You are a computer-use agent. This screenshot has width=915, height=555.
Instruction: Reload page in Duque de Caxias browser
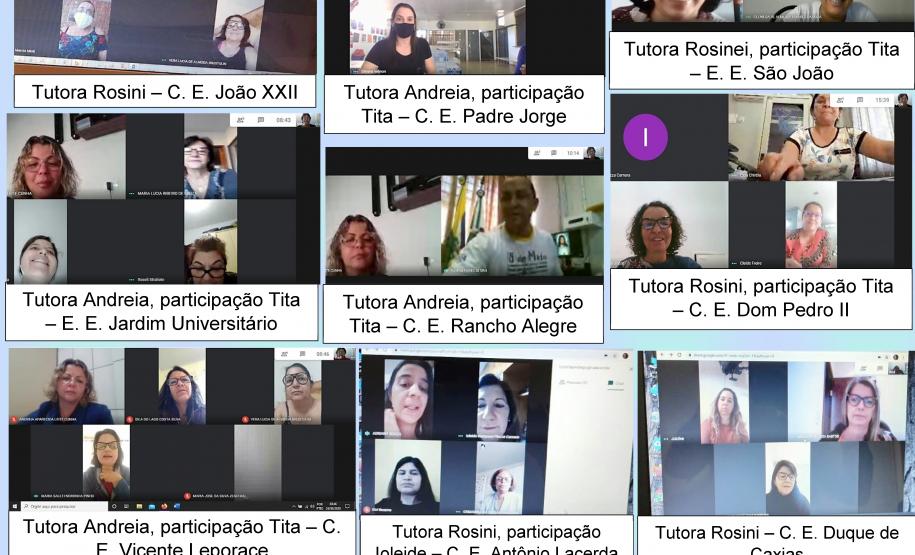pos(679,355)
